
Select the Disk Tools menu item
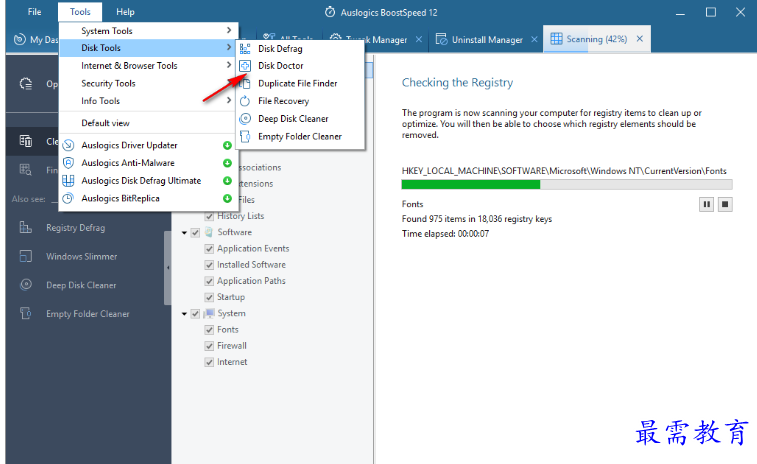(148, 48)
